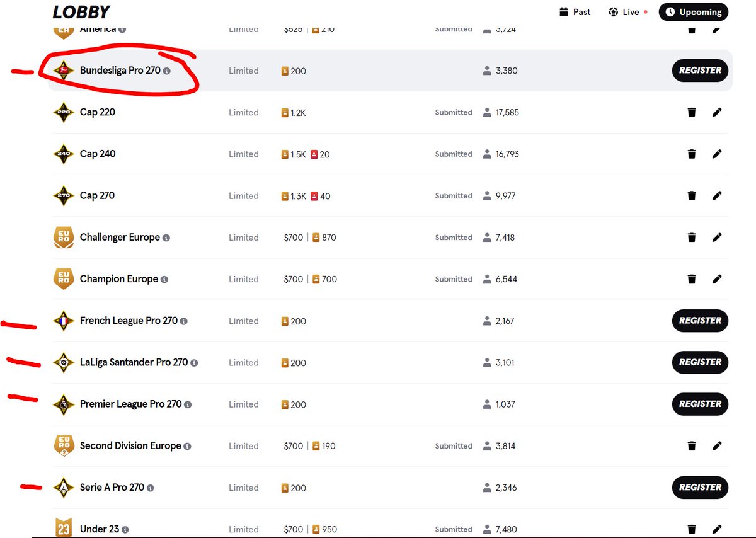Show info for Bundesliga Pro 270
The height and width of the screenshot is (538, 756).
[167, 71]
